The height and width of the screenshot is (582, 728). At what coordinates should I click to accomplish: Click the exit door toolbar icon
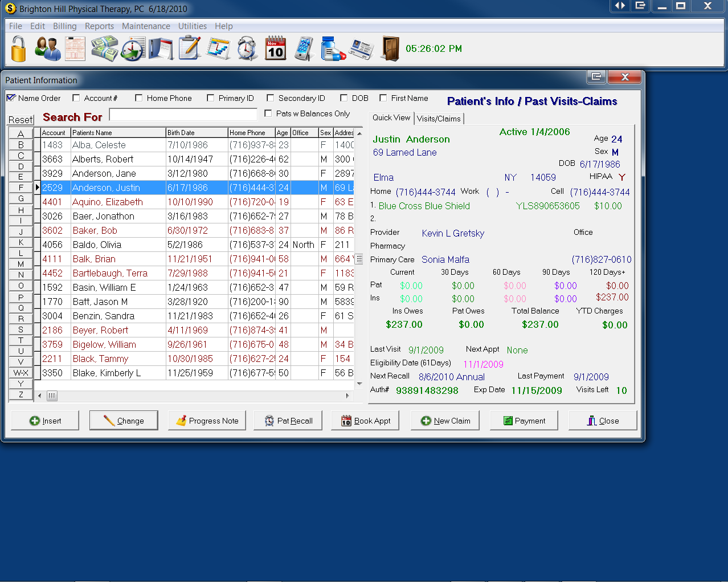click(x=390, y=49)
